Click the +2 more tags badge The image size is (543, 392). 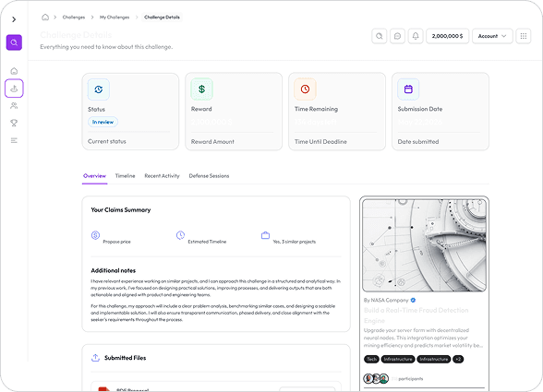coord(458,359)
